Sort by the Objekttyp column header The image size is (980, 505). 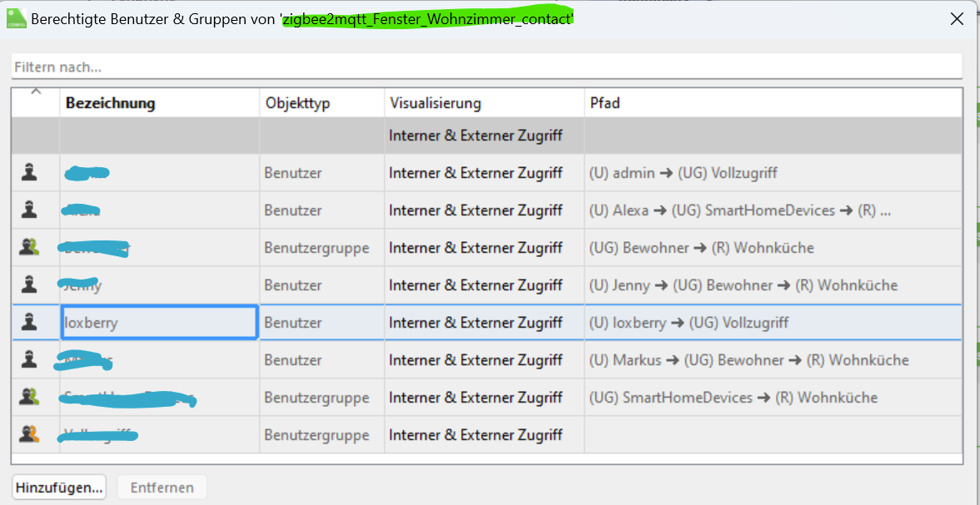pos(298,103)
